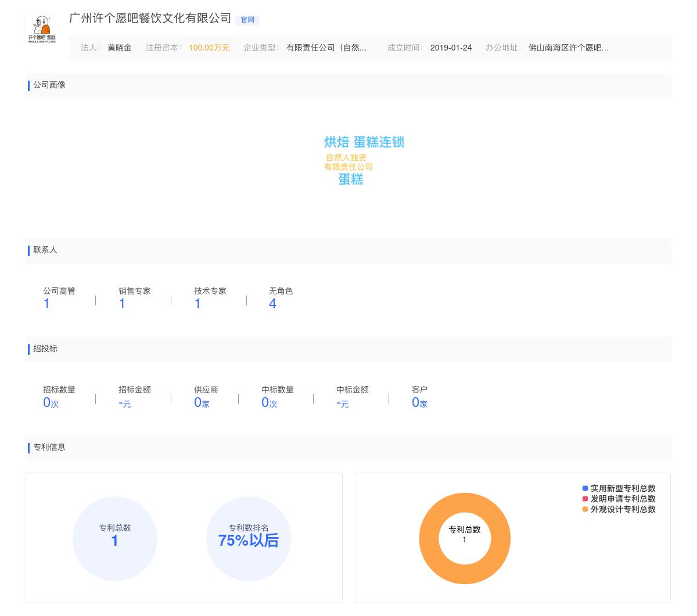Open the 无角色 count of 4

[x=272, y=304]
